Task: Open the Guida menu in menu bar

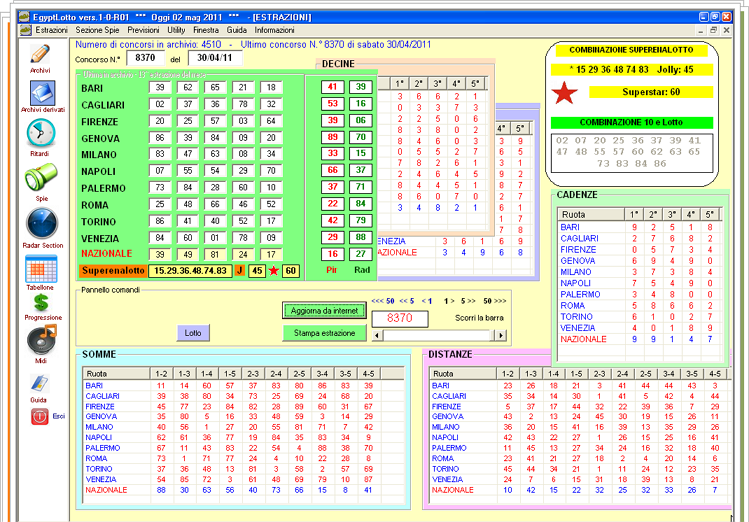Action: pos(236,30)
